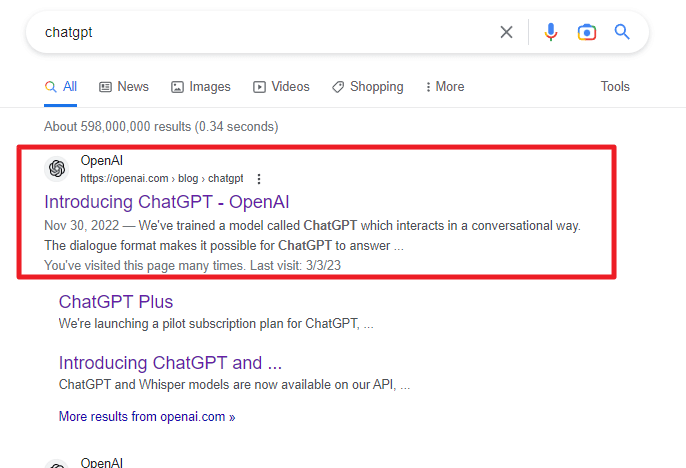This screenshot has width=686, height=468.
Task: Click the Last visit: 3/3/23 note
Action: (x=295, y=265)
